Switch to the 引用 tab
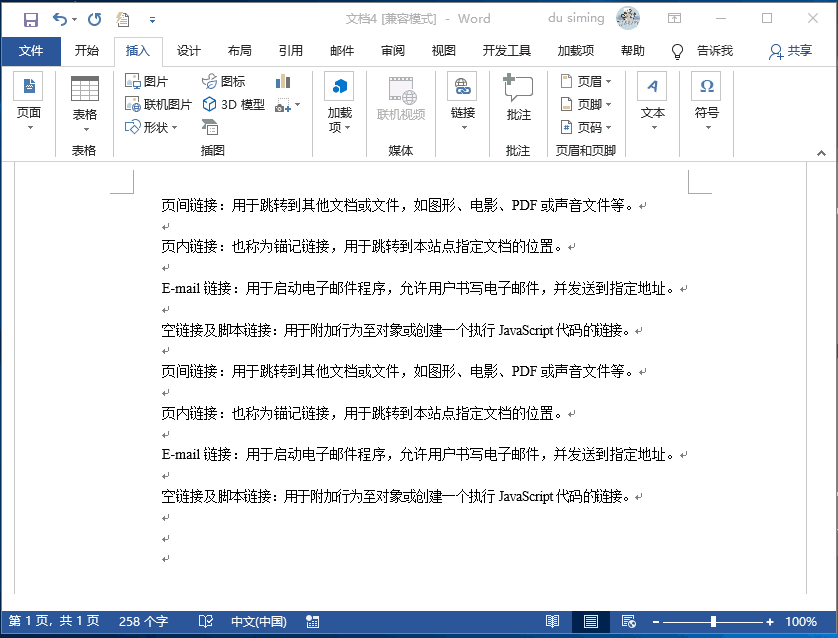Viewport: 838px width, 638px height. click(x=291, y=51)
